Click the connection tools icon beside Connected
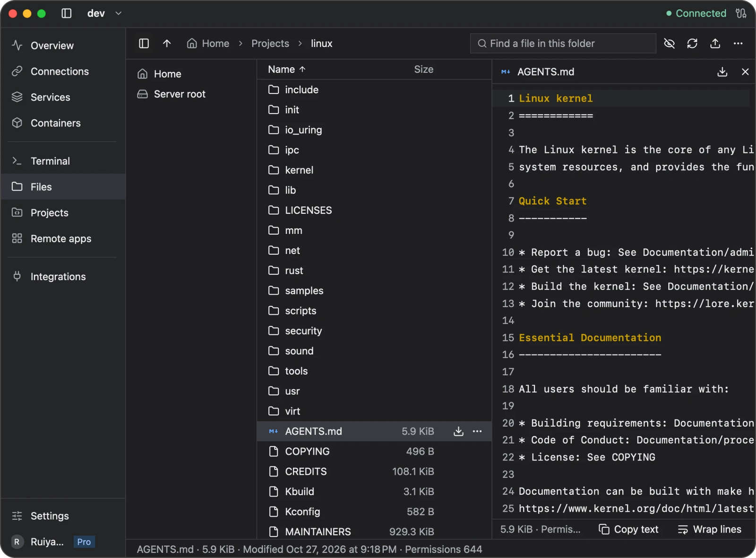Viewport: 756px width, 558px height. 741,13
